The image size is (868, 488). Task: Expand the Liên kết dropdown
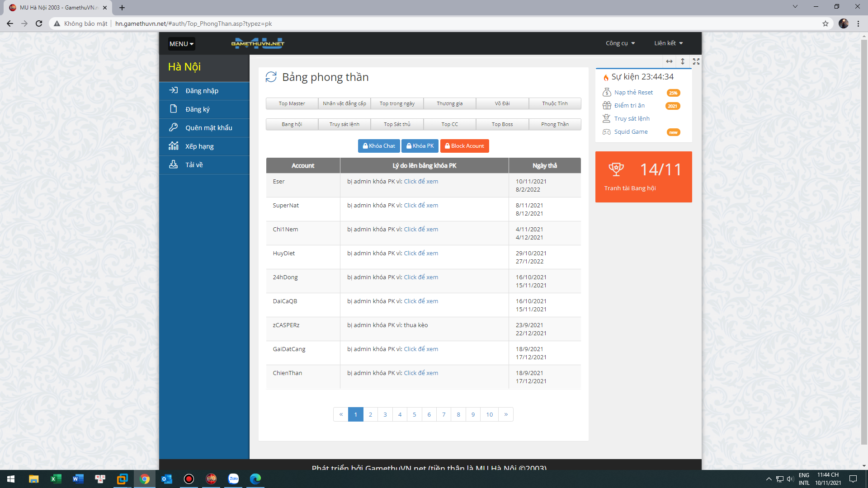[x=668, y=43]
